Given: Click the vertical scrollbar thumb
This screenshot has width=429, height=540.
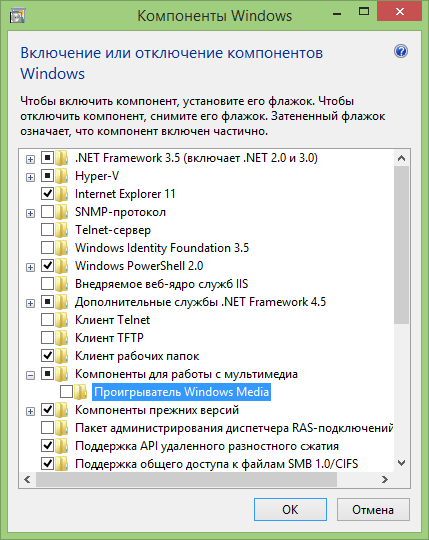Looking at the screenshot, I should pos(401,245).
